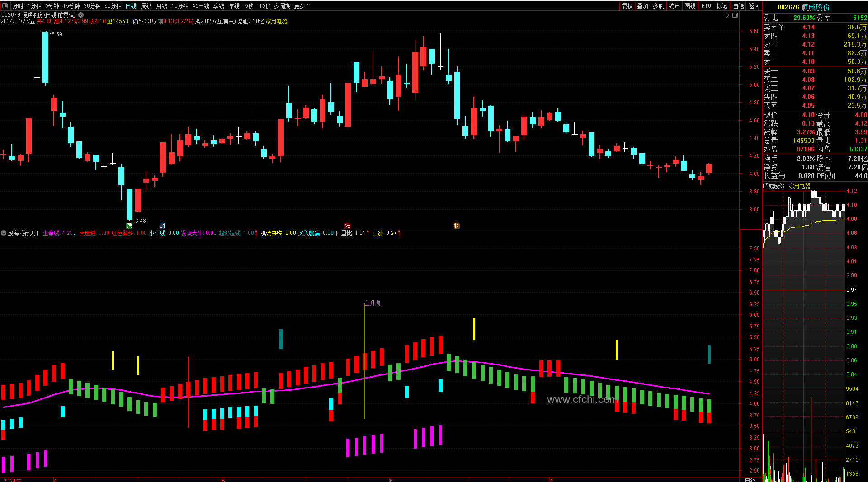This screenshot has height=482, width=868.
Task: Click the 卖一 ask price 4.10
Action: pos(808,61)
